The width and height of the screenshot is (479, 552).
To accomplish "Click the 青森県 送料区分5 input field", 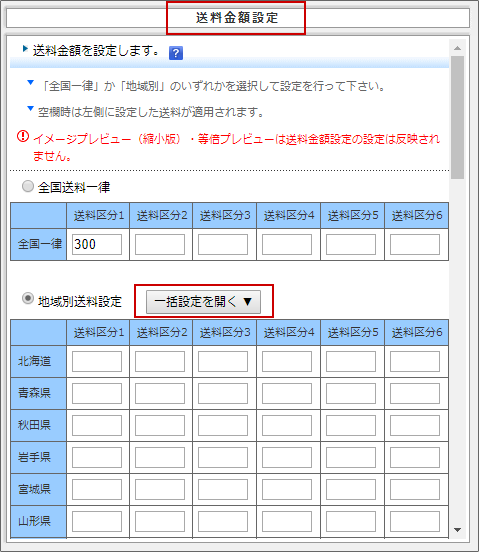I will tap(351, 394).
